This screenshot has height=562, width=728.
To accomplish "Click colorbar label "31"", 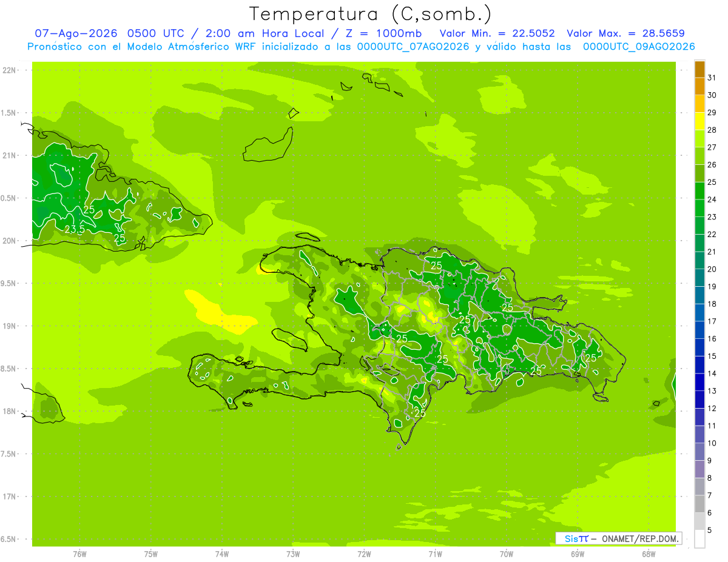I will (712, 78).
